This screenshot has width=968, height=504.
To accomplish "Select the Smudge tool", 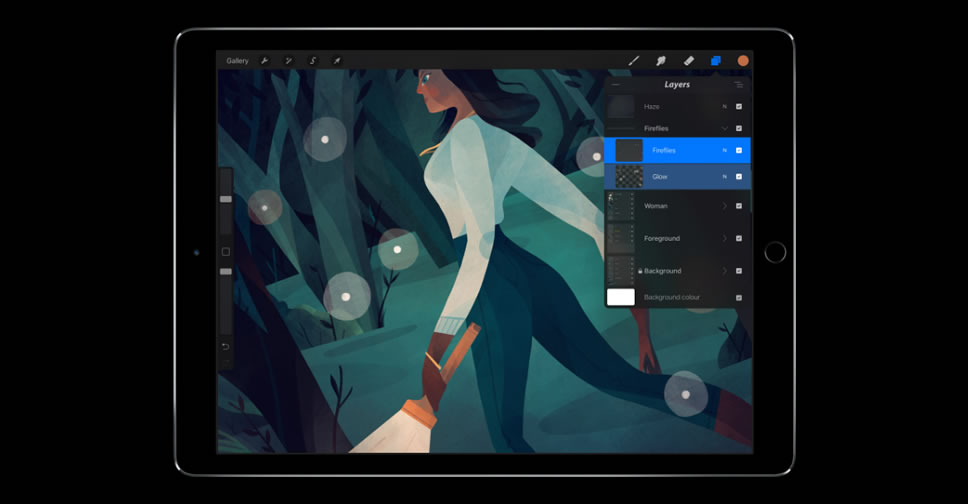I will click(661, 61).
